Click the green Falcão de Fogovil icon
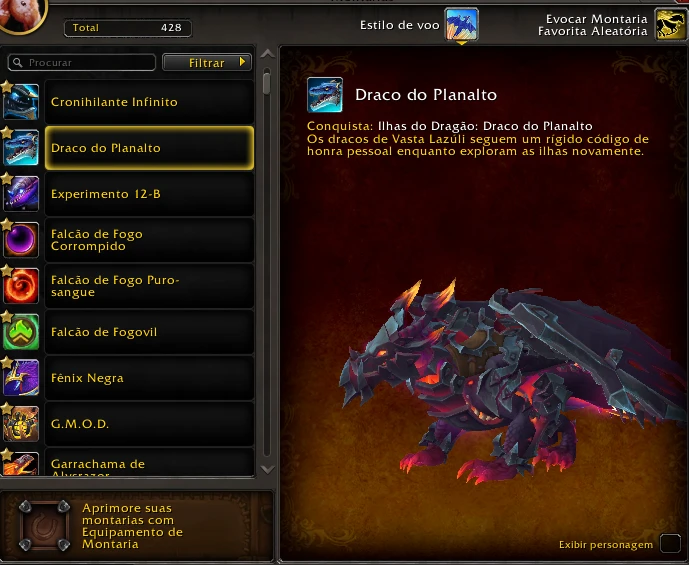Viewport: 689px width, 565px height. point(21,332)
